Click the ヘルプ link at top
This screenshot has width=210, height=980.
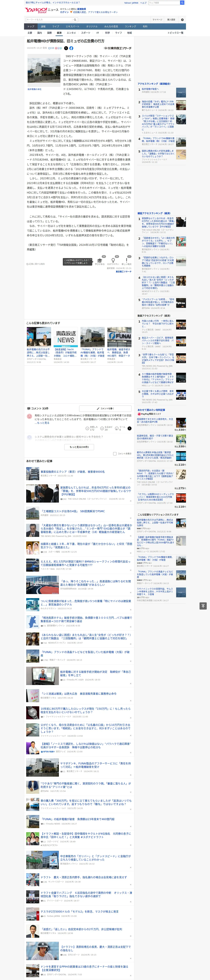(x=143, y=3)
